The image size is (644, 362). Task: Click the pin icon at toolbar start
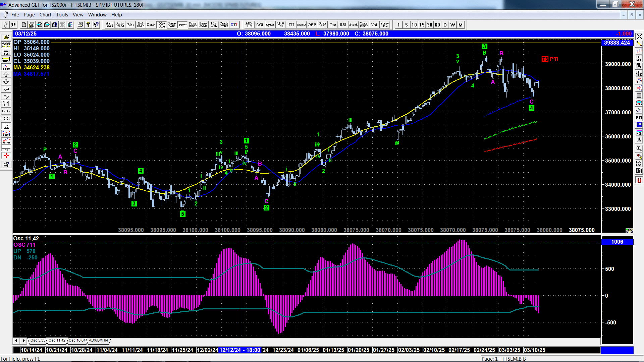(x=6, y=25)
